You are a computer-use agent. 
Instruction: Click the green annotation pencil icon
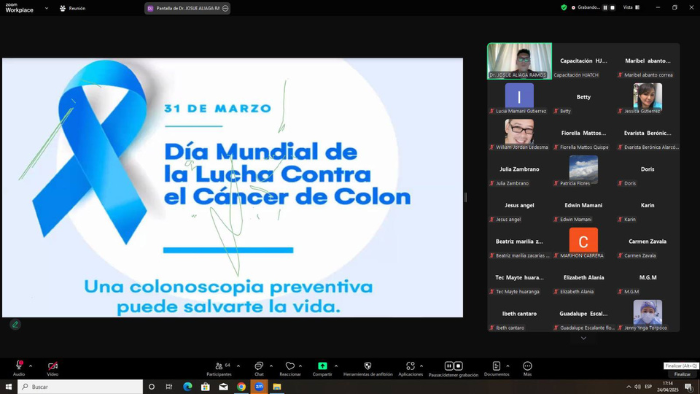coord(15,324)
